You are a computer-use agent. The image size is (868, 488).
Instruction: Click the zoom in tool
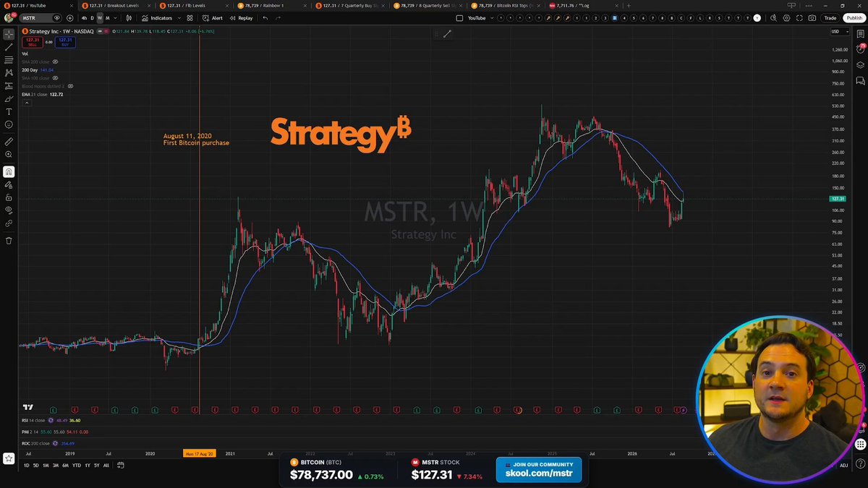coord(9,155)
